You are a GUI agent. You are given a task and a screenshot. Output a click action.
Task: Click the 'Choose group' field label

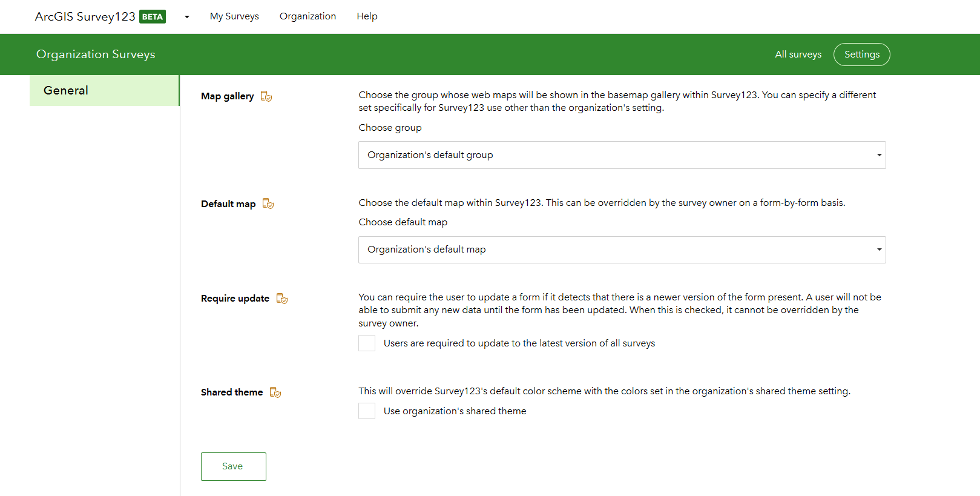coord(390,128)
